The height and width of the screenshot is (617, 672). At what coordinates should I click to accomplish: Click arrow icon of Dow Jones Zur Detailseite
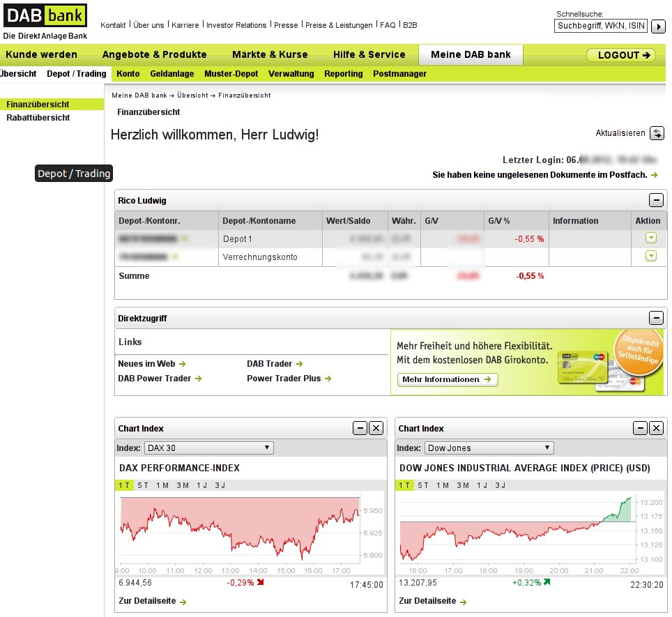[464, 602]
